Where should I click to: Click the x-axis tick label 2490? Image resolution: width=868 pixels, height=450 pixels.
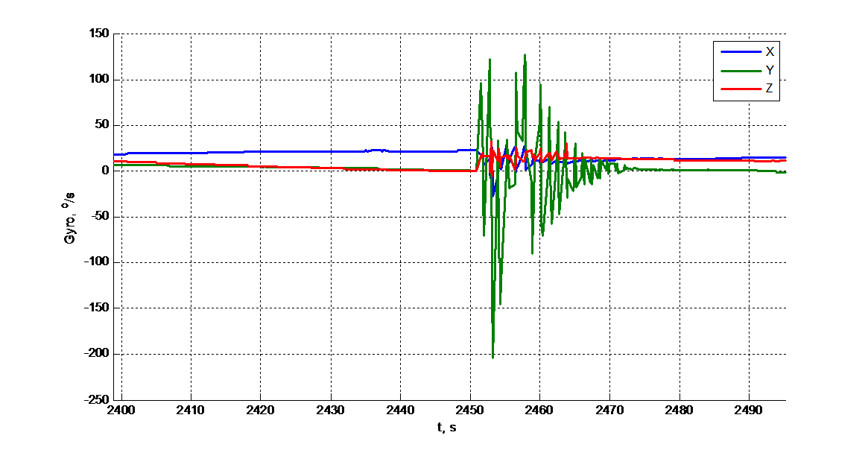click(x=749, y=411)
